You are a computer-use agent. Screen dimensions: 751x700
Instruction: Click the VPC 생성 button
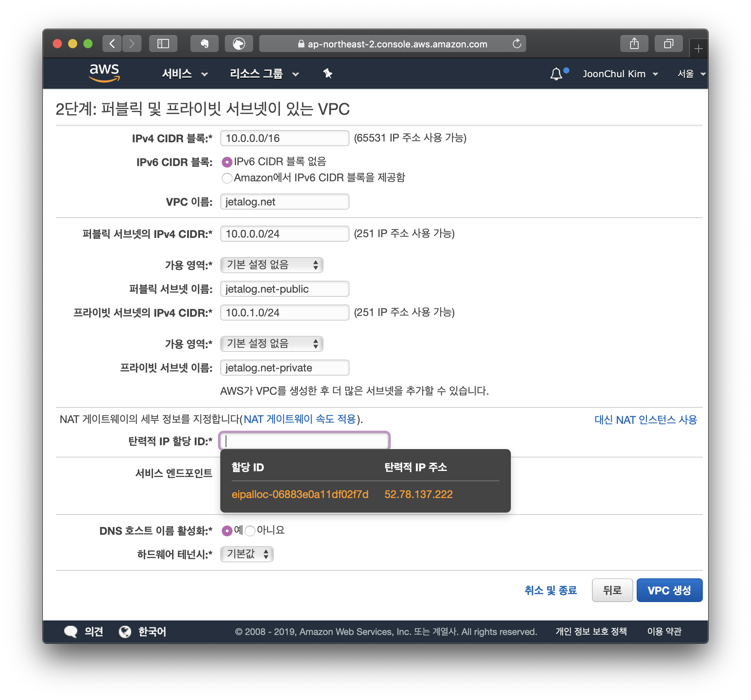coord(669,590)
